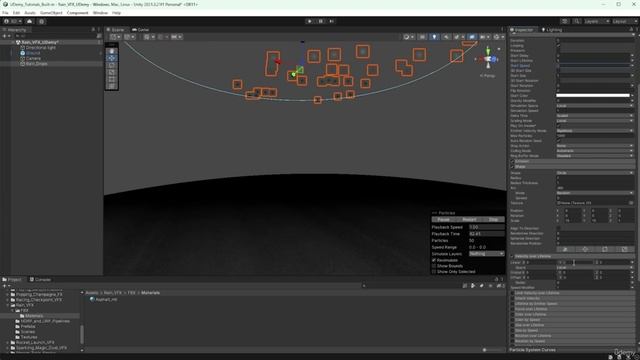Open the Assets menu
The width and height of the screenshot is (640, 360).
30,13
